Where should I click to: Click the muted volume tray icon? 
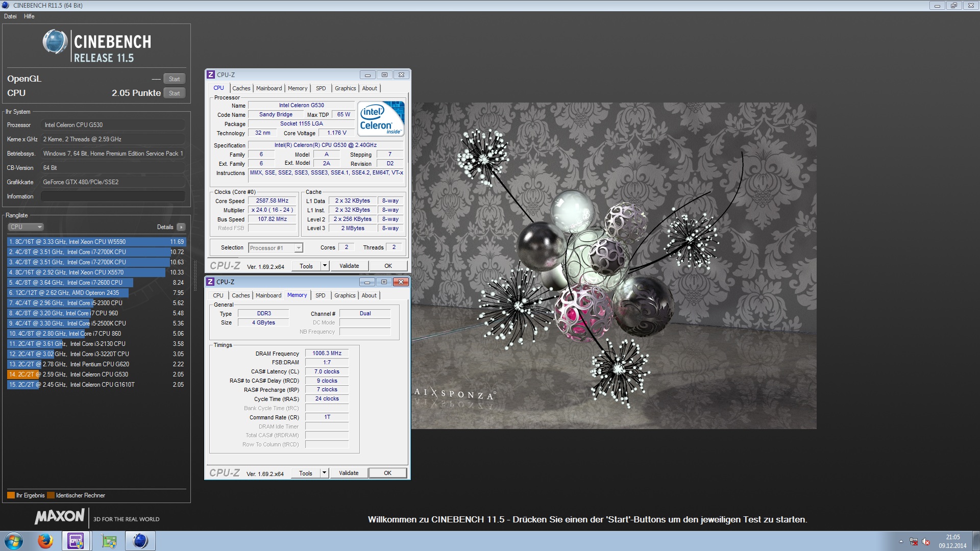pos(925,542)
